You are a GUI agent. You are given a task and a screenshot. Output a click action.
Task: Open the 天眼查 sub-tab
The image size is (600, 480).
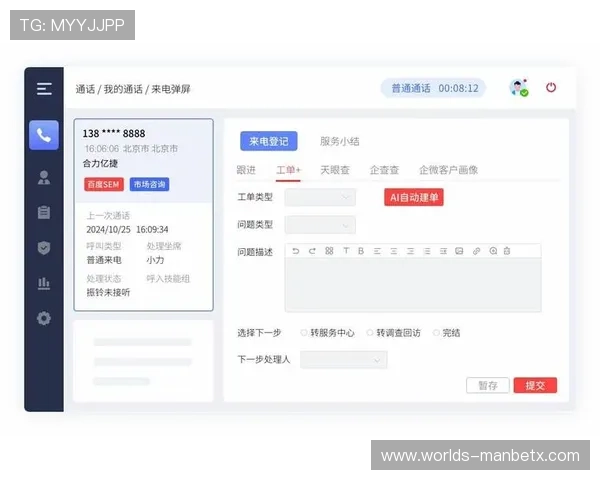pos(335,170)
